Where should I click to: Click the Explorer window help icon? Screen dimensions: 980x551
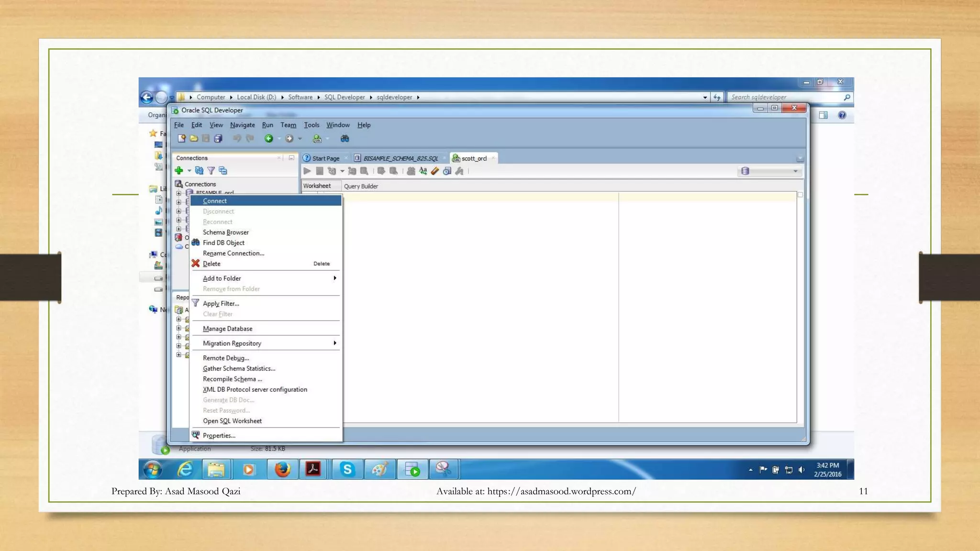click(x=842, y=115)
